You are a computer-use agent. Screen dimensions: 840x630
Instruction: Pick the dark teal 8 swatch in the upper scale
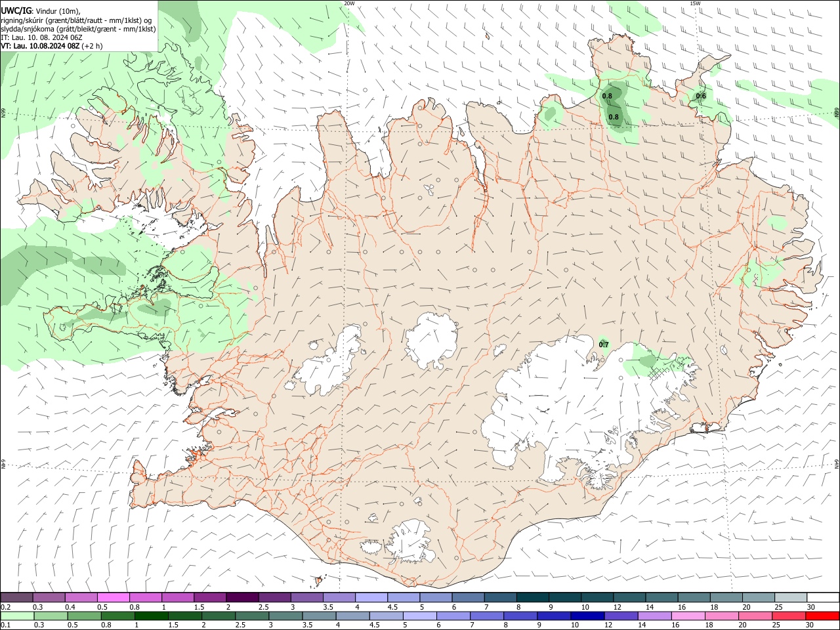[532, 598]
